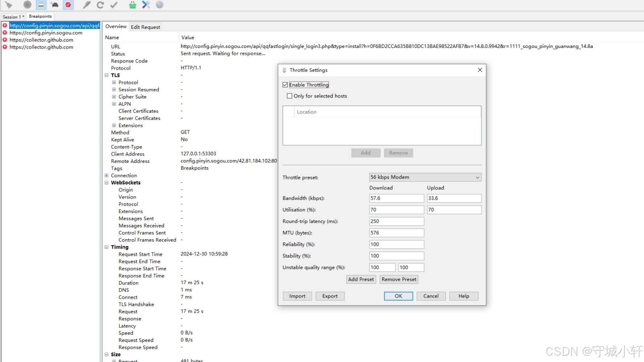Toggle the record button in toolbar
644x362 pixels.
[28, 5]
